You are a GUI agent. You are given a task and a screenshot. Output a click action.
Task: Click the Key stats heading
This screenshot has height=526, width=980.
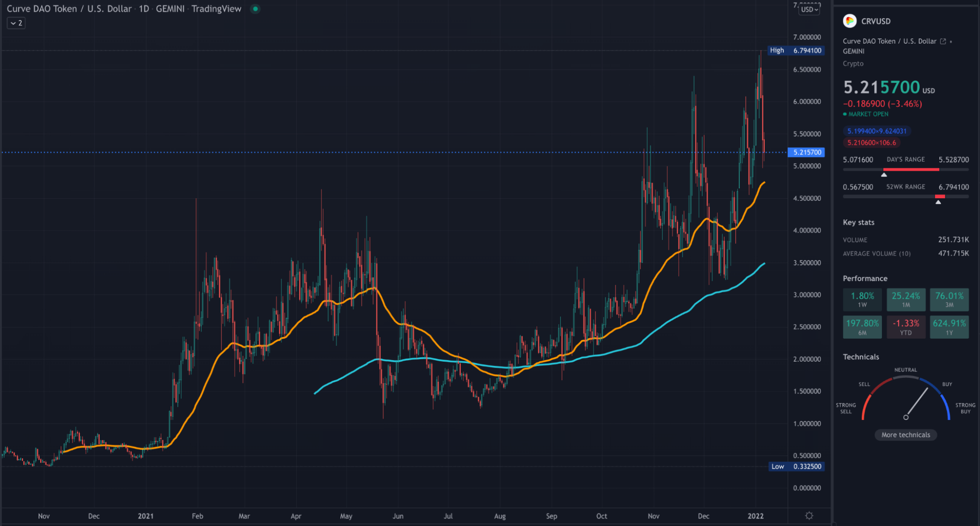858,222
